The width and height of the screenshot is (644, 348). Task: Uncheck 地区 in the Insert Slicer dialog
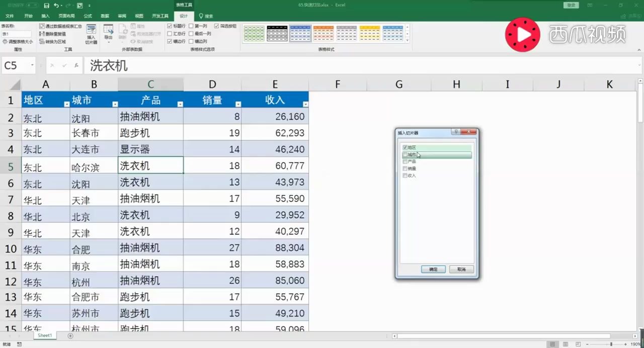[405, 147]
